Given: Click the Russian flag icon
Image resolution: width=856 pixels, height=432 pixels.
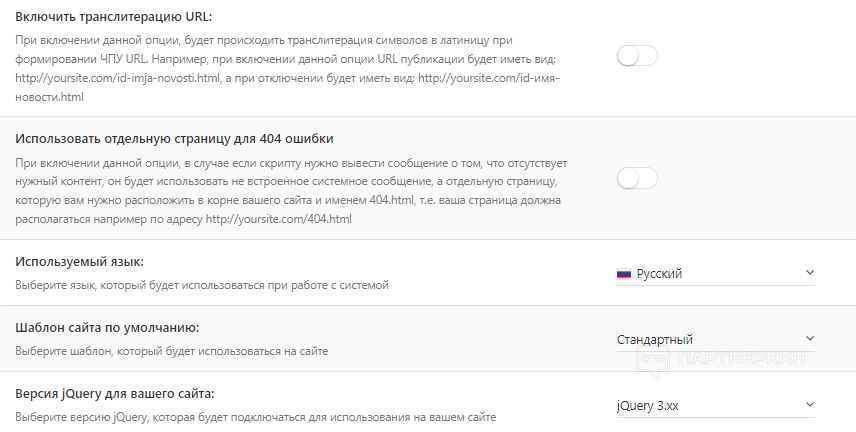Looking at the screenshot, I should (624, 273).
